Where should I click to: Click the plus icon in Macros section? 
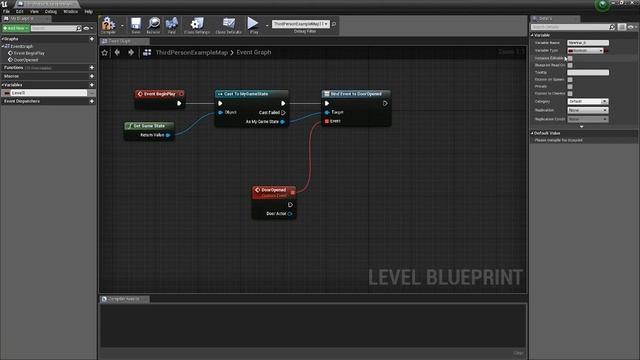coord(91,76)
